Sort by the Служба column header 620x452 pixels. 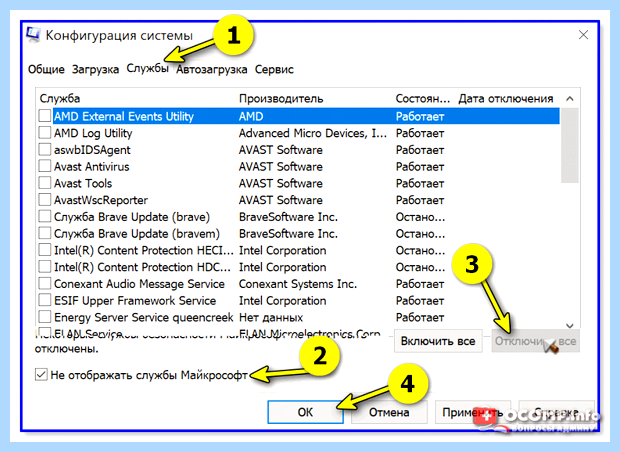point(60,98)
